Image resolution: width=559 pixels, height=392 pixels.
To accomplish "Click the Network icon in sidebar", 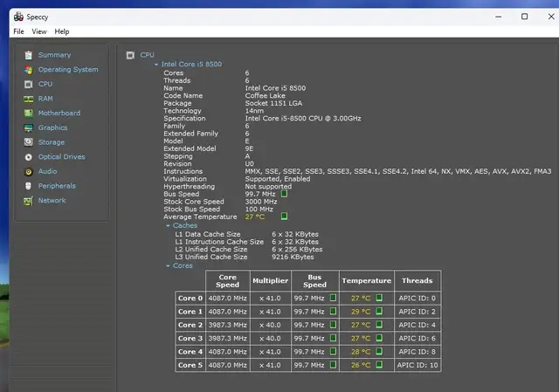I will pyautogui.click(x=29, y=201).
